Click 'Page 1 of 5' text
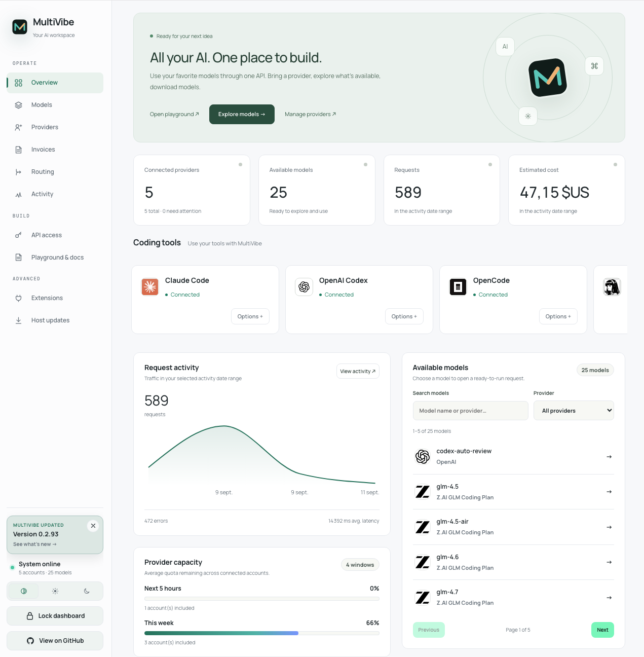Viewport: 644px width, 657px height. 518,630
